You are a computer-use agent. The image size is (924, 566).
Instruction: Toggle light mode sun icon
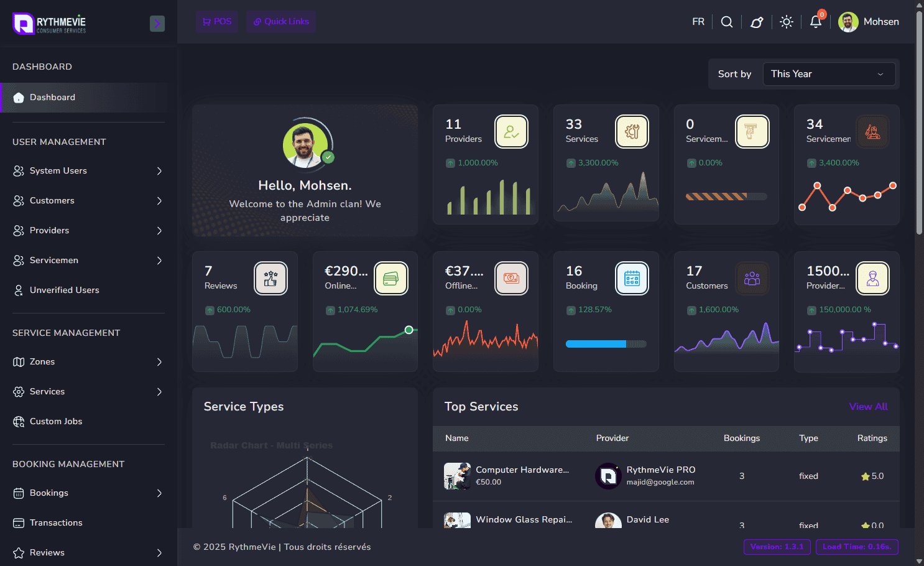(787, 22)
